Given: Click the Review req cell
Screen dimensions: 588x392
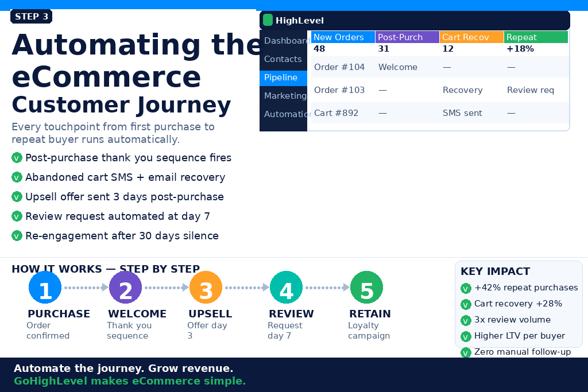Looking at the screenshot, I should 530,90.
